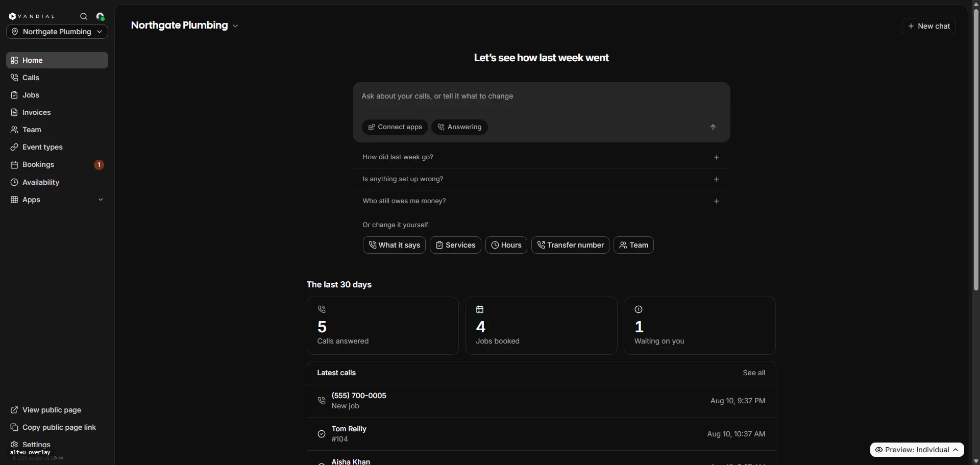This screenshot has height=465, width=980.
Task: Open the (555) 700-0005 call row
Action: click(x=541, y=401)
